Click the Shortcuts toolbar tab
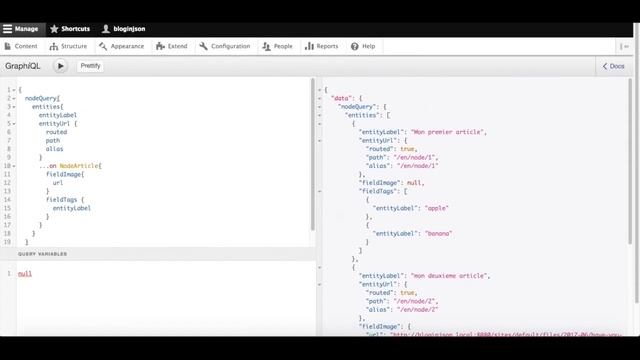Screen dimensions: 640x360 70,29
